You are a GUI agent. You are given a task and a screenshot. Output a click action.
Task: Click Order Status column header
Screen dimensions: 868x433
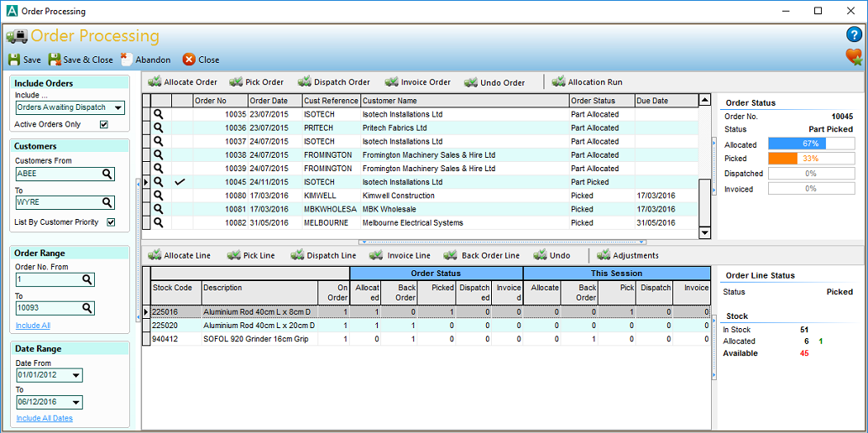pyautogui.click(x=602, y=101)
